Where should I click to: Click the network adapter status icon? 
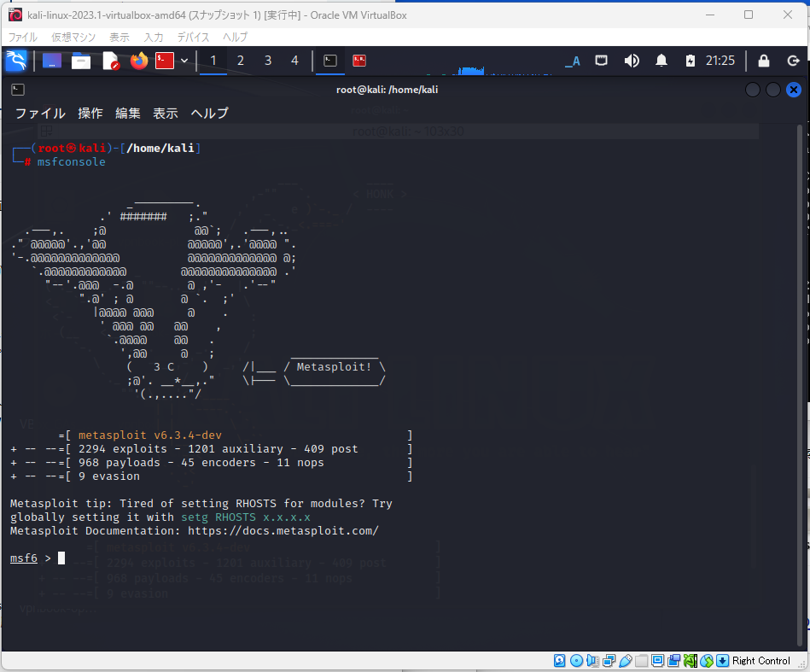pos(609,660)
